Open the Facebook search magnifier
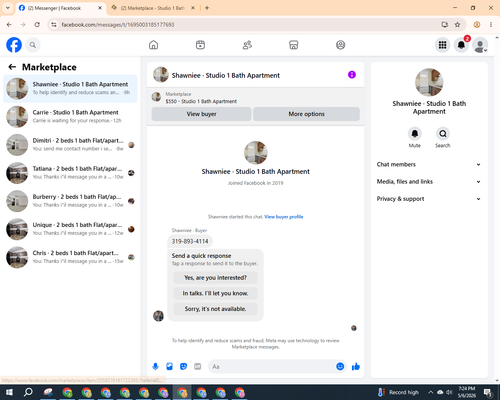500x400 pixels. point(33,45)
